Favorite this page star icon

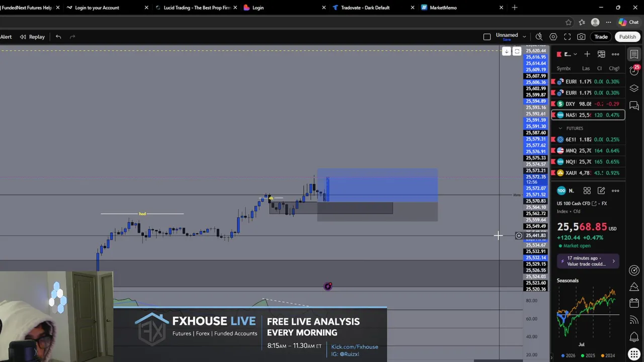point(569,22)
